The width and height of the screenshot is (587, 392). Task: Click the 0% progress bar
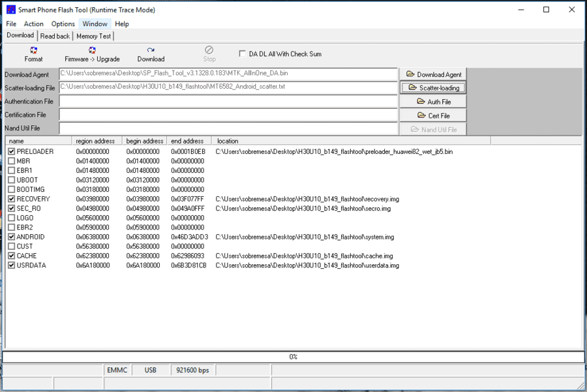[293, 357]
